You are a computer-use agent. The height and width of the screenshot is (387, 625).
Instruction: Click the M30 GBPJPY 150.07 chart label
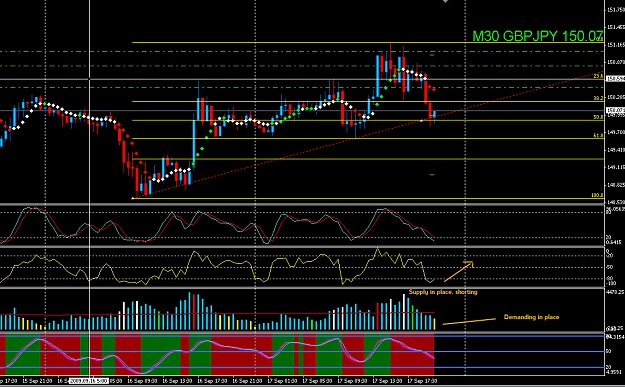pyautogui.click(x=537, y=36)
